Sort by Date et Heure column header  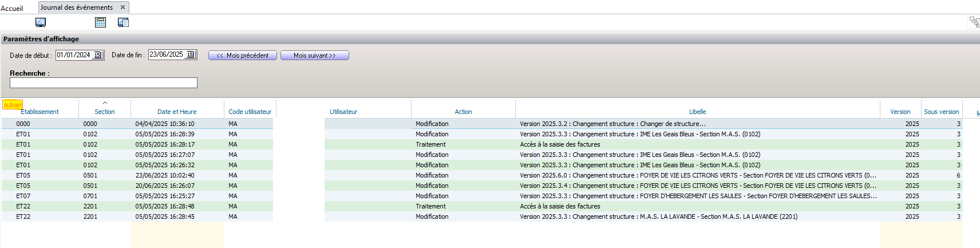pyautogui.click(x=177, y=112)
